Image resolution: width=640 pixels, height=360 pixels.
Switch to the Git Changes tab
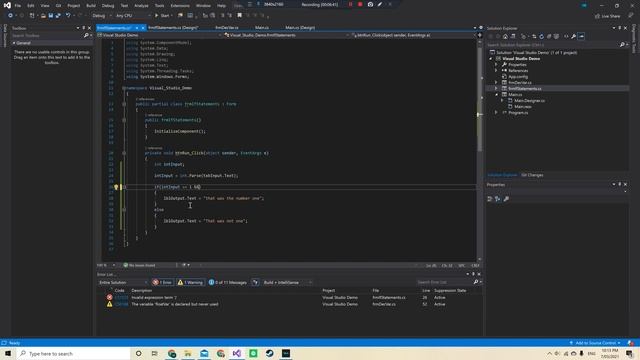(532, 175)
